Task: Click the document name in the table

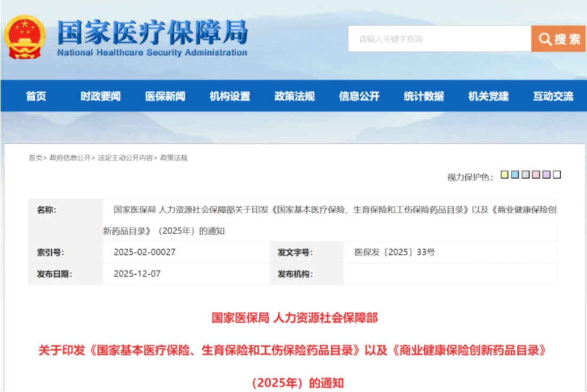Action: (x=330, y=220)
